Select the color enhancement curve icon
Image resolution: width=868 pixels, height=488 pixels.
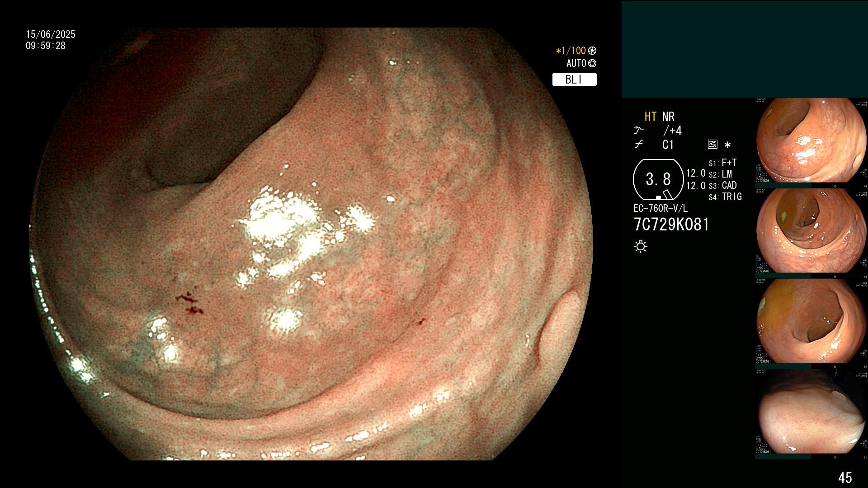pos(638,144)
